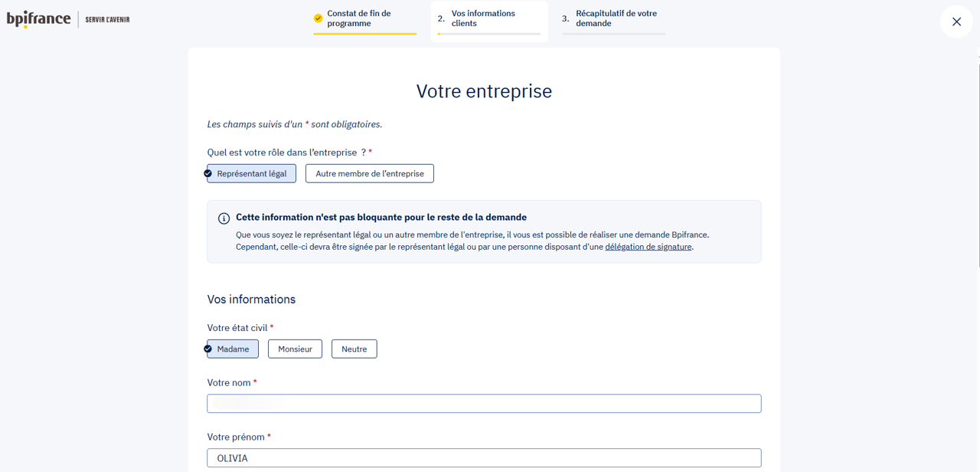Click the grey progress bar under step three
This screenshot has height=472, width=980.
[x=613, y=34]
